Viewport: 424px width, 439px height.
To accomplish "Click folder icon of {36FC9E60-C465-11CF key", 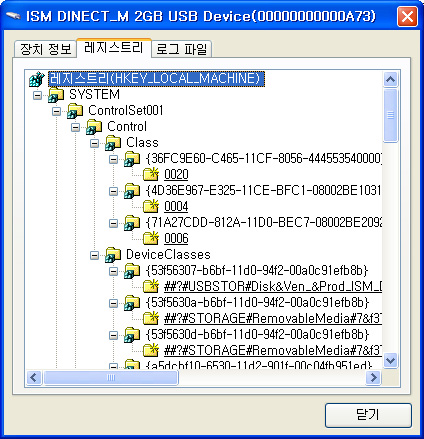I will coord(132,159).
